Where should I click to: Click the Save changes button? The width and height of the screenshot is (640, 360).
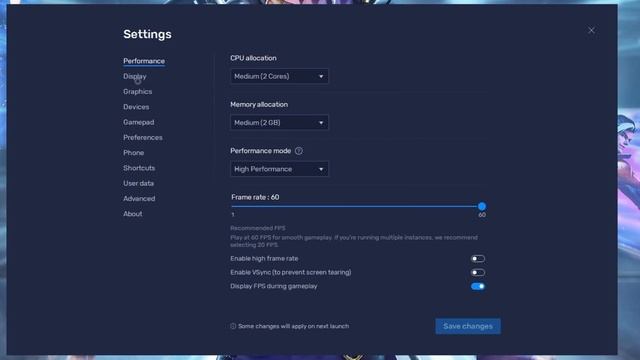pyautogui.click(x=468, y=326)
